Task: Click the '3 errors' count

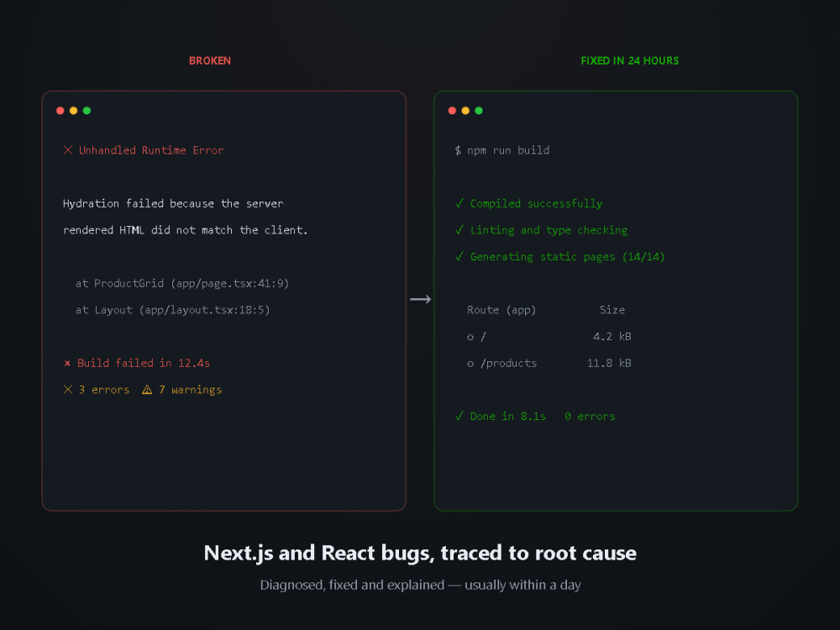Action: point(104,390)
